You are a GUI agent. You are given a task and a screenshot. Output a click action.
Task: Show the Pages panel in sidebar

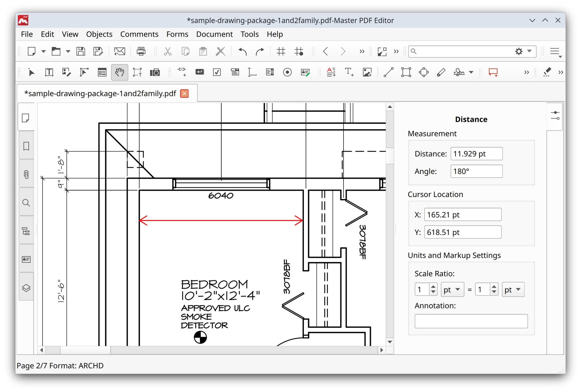click(x=26, y=118)
